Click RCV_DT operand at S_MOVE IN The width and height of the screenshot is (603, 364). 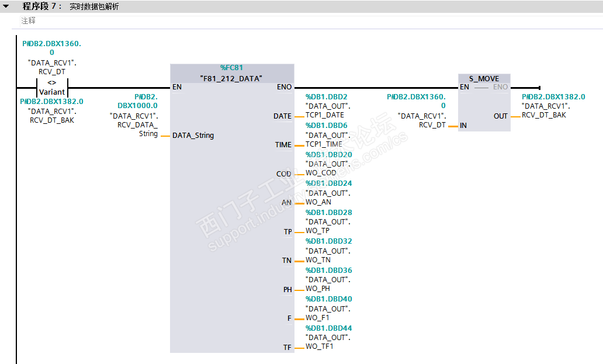[x=432, y=125]
